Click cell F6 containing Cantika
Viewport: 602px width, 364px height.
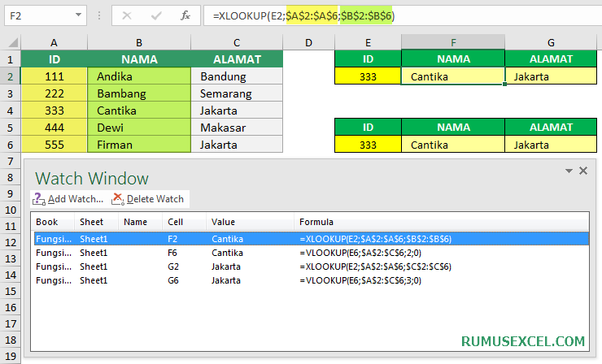point(453,145)
